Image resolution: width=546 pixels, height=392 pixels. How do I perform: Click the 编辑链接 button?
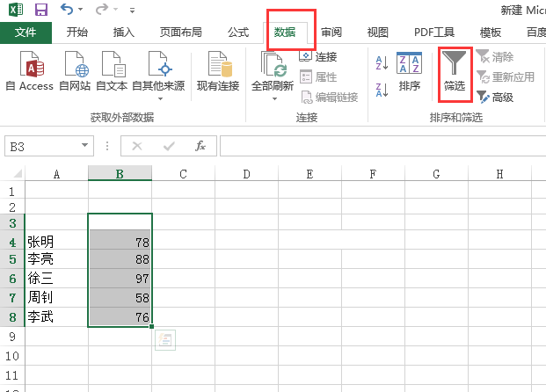pos(329,98)
